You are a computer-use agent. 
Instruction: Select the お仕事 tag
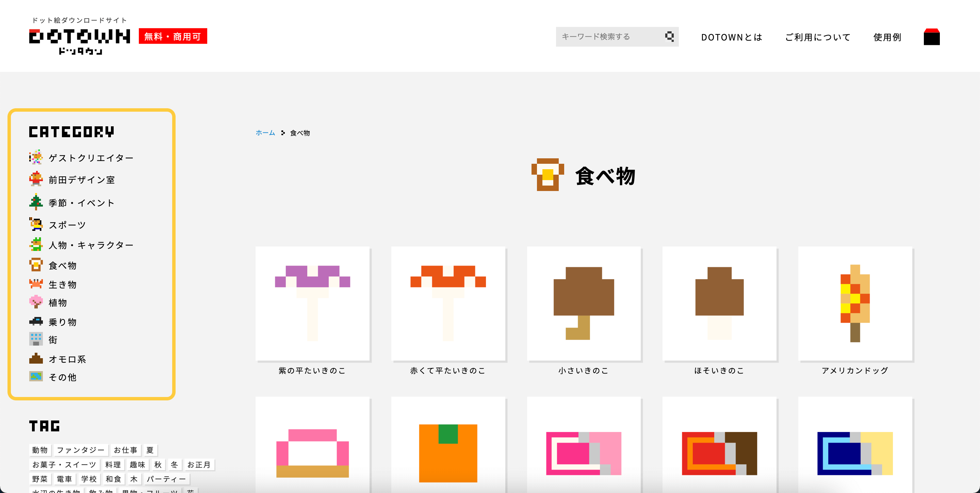pyautogui.click(x=126, y=450)
